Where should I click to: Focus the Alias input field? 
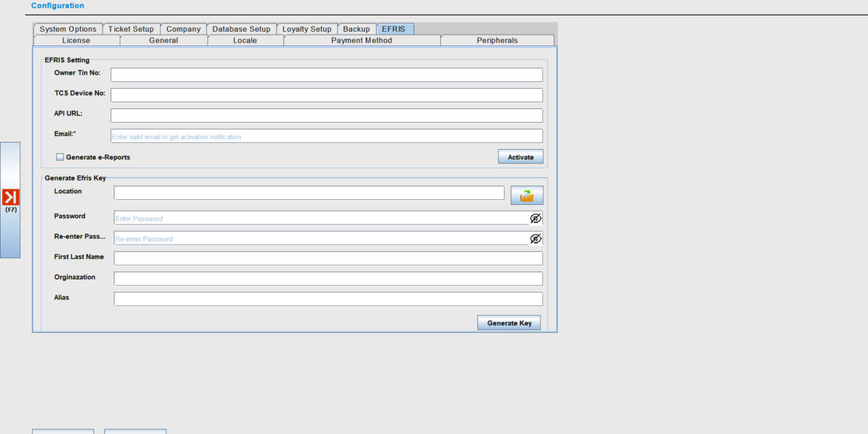328,299
